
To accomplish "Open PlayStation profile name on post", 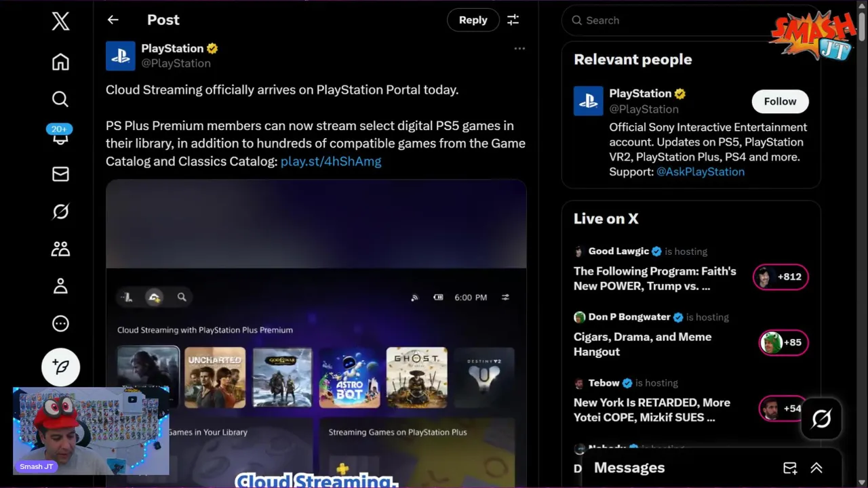I will tap(172, 48).
